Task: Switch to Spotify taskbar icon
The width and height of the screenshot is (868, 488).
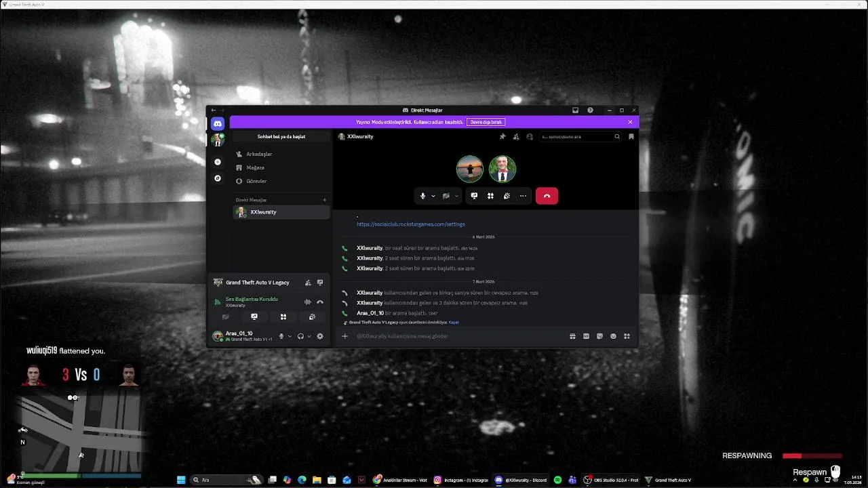Action: (557, 480)
